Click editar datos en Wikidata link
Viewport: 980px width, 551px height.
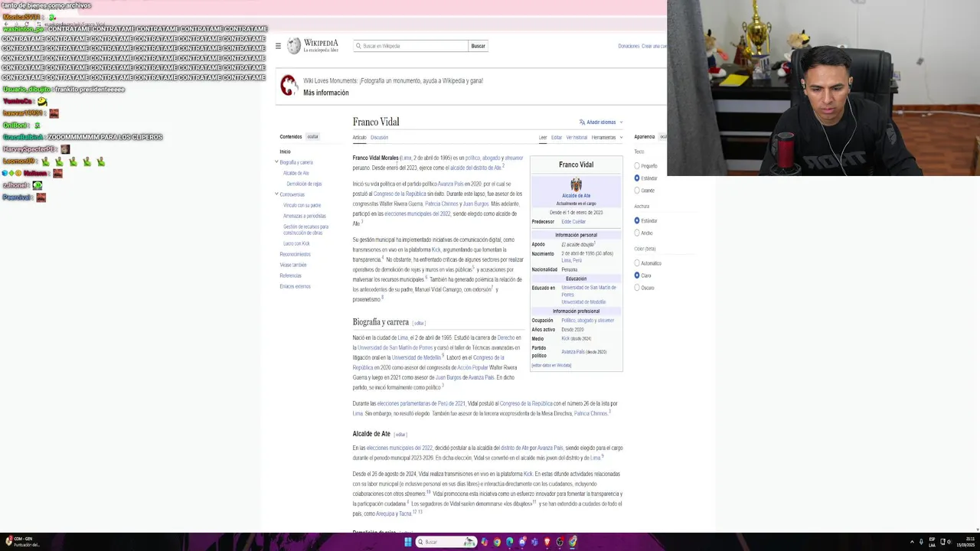click(551, 365)
